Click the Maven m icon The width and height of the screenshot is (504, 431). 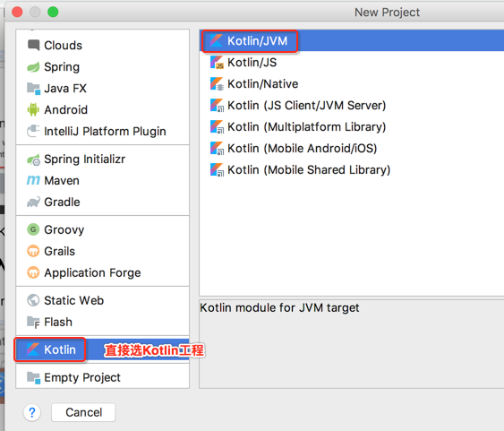33,180
